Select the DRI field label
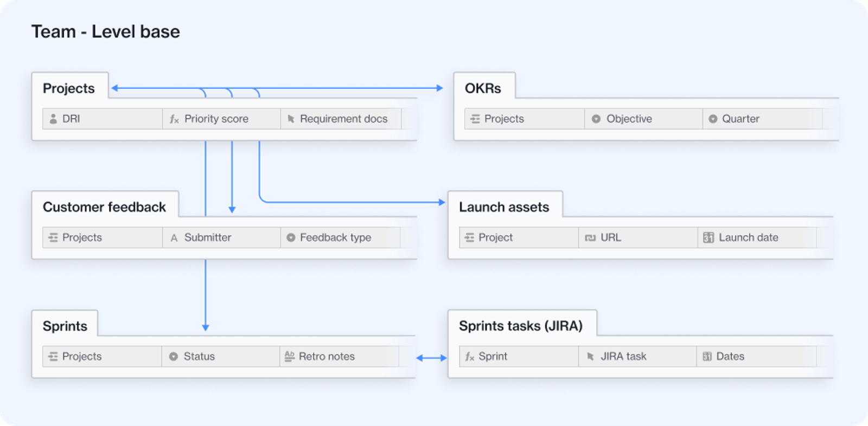Viewport: 868px width, 426px height. (x=71, y=119)
